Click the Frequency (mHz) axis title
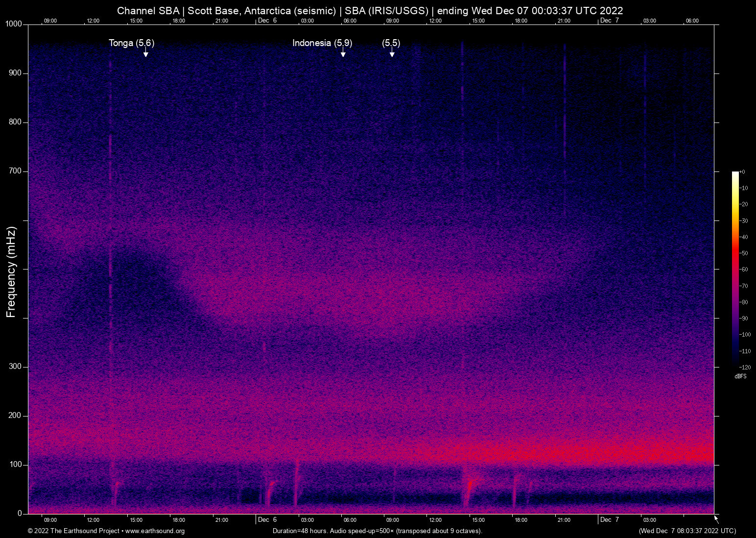 [x=9, y=269]
